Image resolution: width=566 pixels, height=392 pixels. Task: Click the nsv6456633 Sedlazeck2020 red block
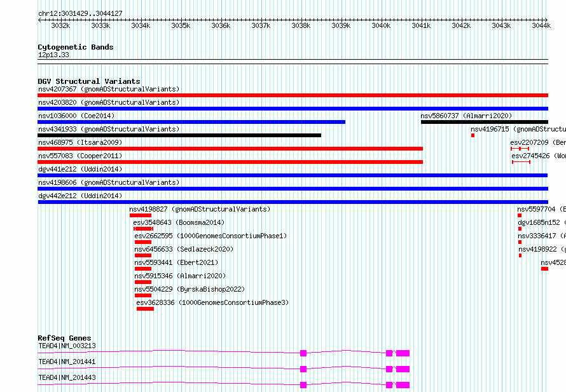pos(143,255)
